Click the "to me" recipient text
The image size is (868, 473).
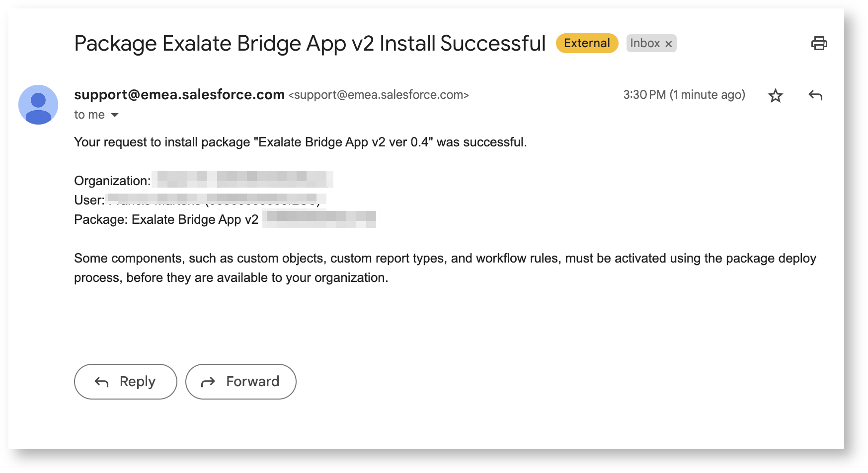(x=89, y=115)
